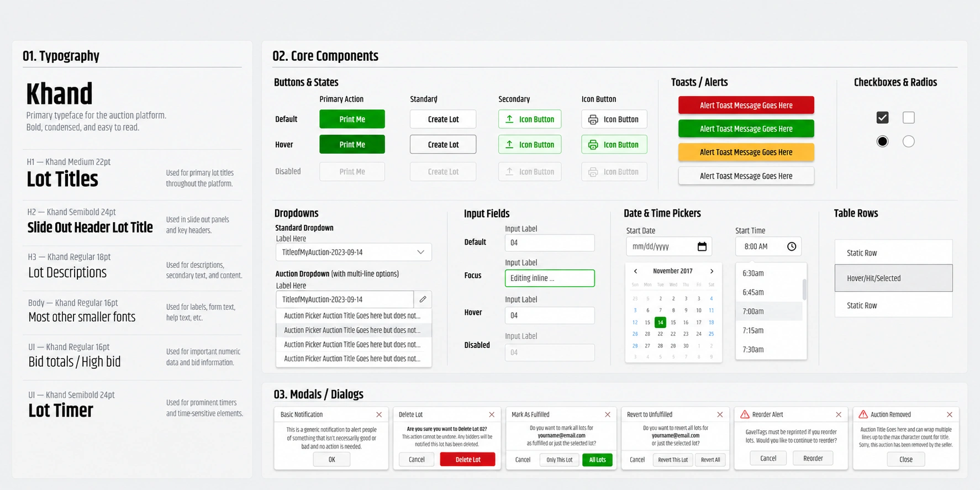Screen dimensions: 980x490
Task: Pick 6:30am in the time list
Action: (768, 273)
